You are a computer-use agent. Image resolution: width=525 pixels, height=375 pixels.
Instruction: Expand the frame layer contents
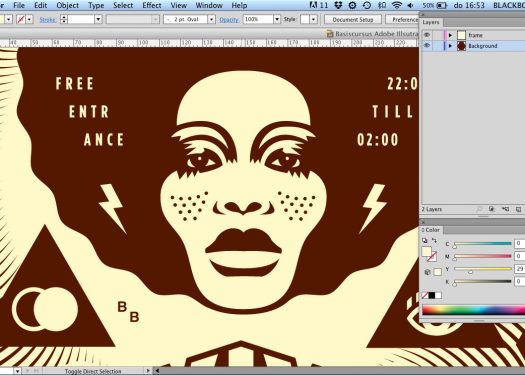point(450,35)
